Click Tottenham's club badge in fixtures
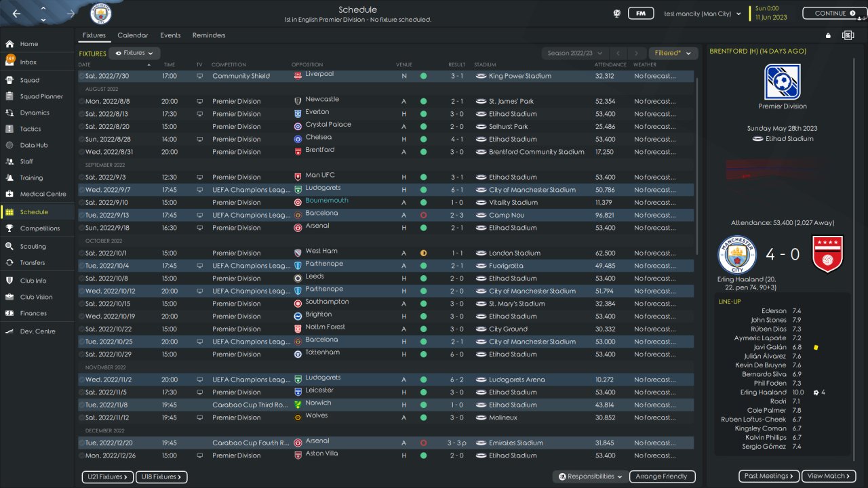 (298, 354)
